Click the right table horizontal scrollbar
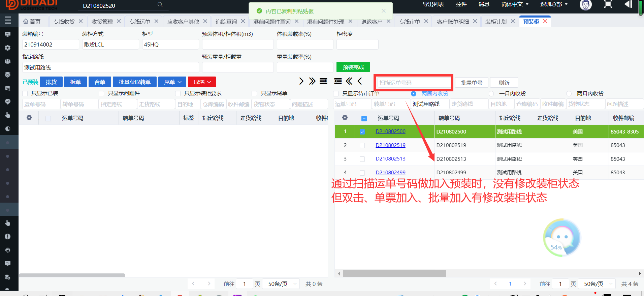The image size is (644, 296). point(394,273)
